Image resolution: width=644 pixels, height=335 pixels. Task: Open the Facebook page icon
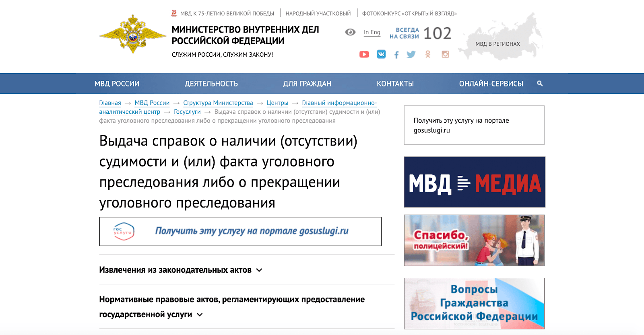396,55
